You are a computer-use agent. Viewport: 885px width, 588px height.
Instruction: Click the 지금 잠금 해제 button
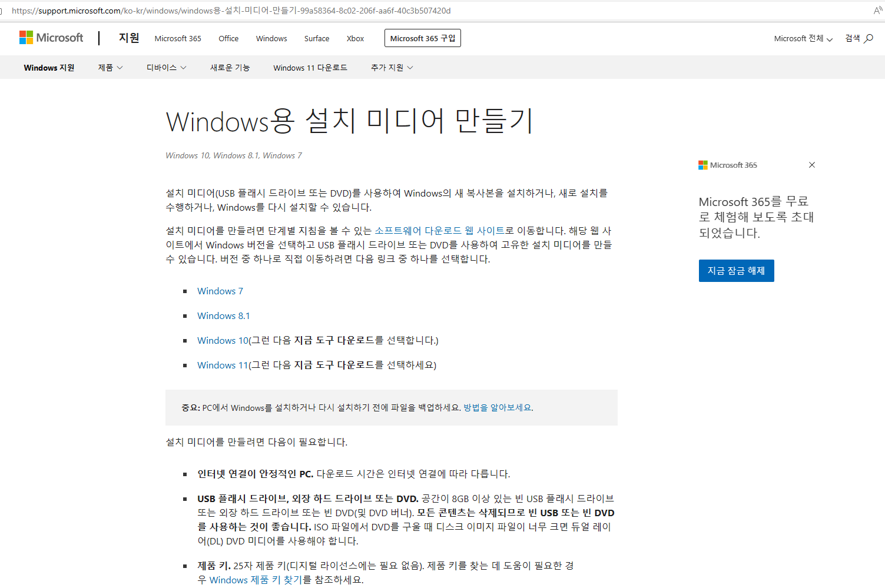tap(736, 271)
